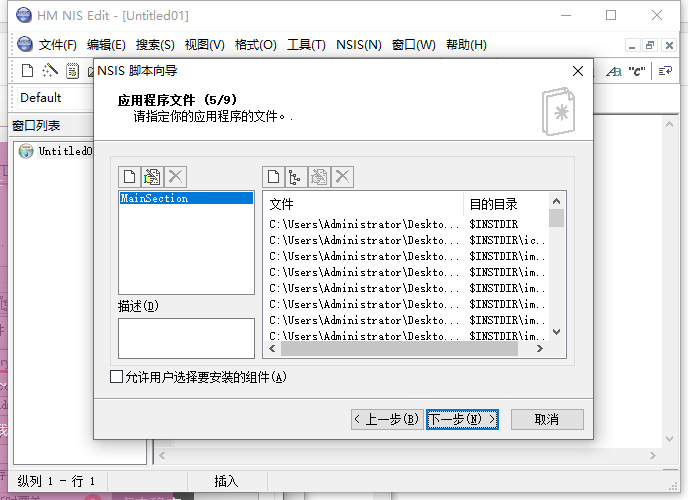Close the NSIS 脚本向导 dialog

(578, 71)
